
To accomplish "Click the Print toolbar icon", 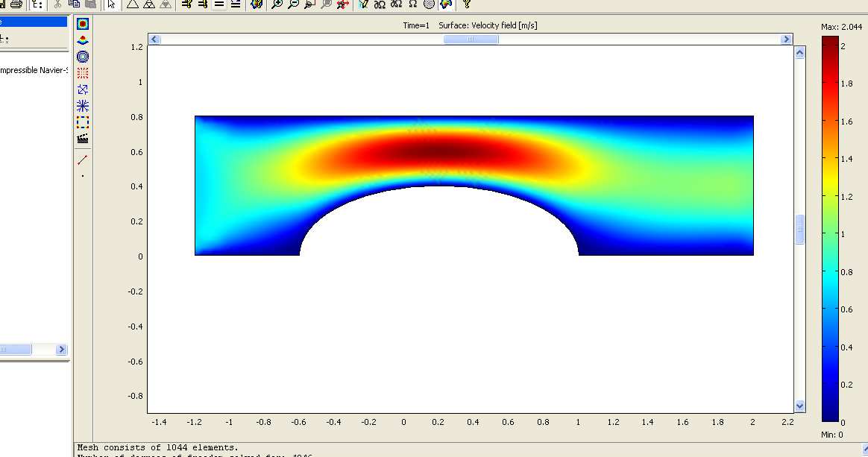I will point(16,4).
